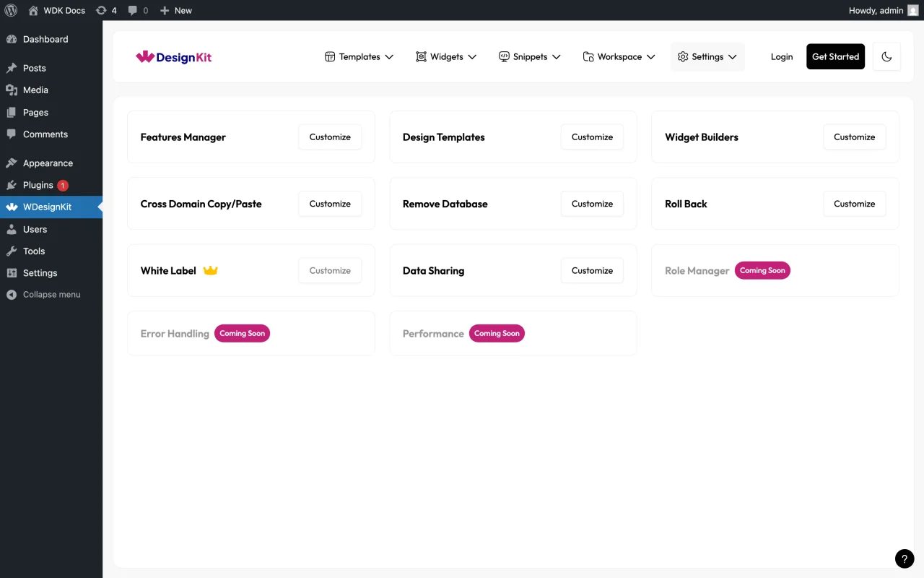Click the Dashboard gauge icon in sidebar
The width and height of the screenshot is (924, 578).
tap(12, 39)
